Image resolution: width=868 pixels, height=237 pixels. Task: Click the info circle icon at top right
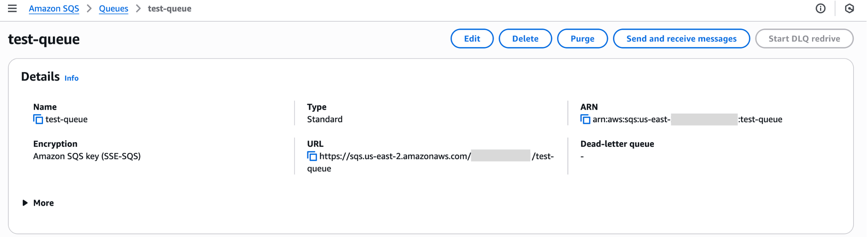coord(820,8)
